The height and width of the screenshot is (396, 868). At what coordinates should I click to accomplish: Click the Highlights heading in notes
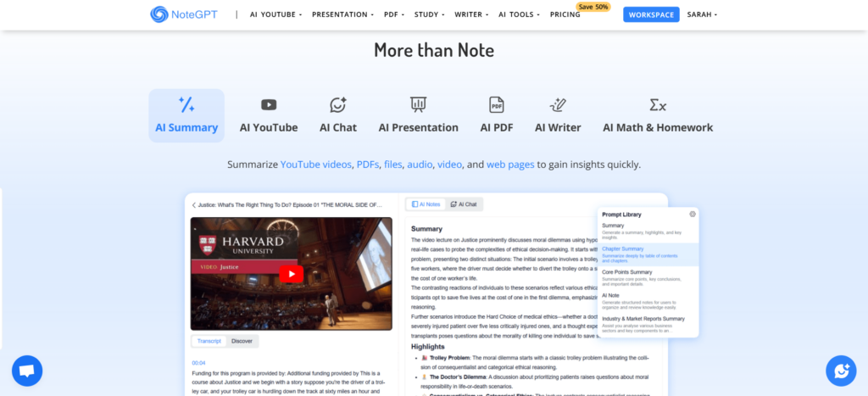click(x=430, y=347)
